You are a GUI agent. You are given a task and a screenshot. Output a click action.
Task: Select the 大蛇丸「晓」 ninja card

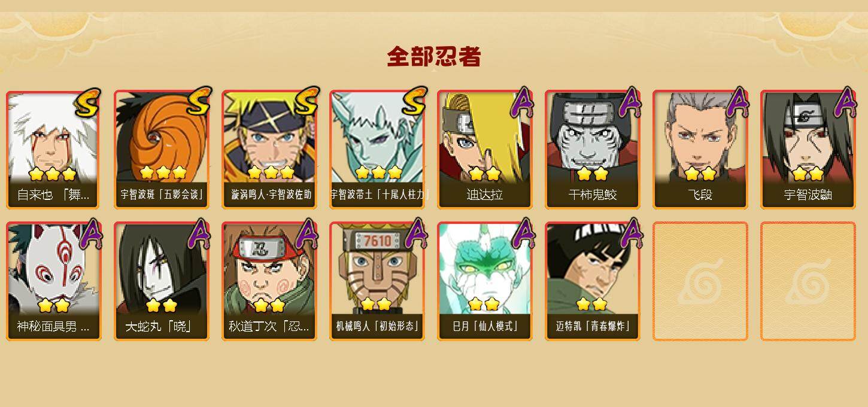[x=162, y=281]
